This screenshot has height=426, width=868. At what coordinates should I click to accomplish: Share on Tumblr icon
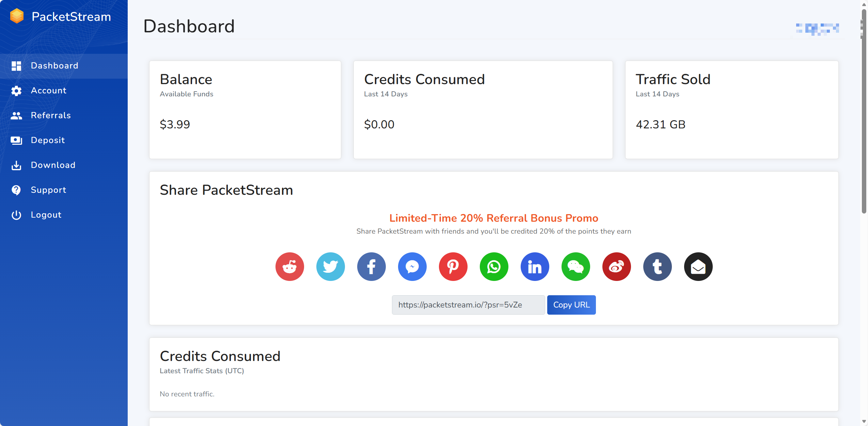pos(657,267)
